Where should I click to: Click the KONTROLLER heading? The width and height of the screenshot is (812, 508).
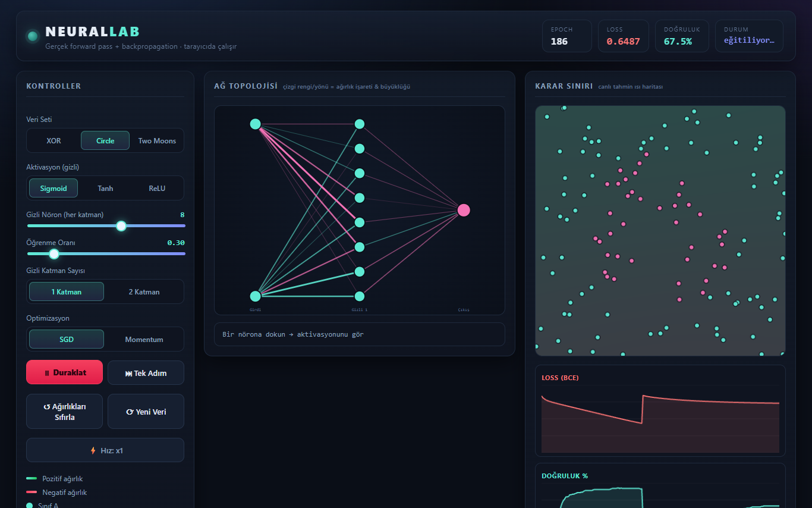tap(53, 86)
